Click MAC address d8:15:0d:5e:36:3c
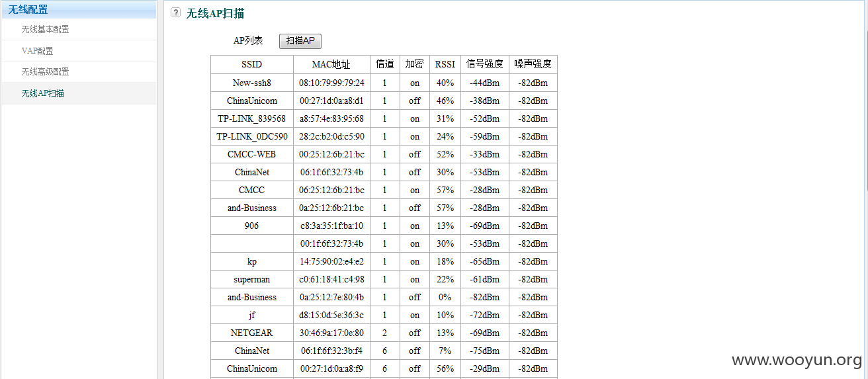Screen dimensions: 868x379 331,315
